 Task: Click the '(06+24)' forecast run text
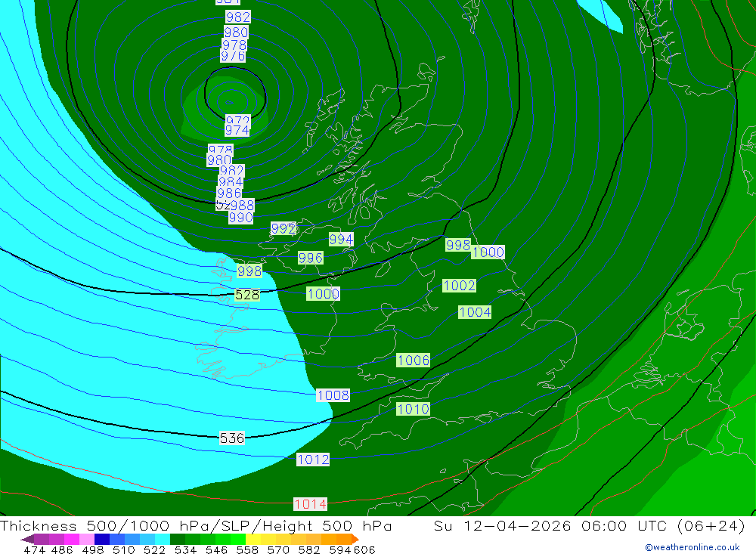[711, 525]
